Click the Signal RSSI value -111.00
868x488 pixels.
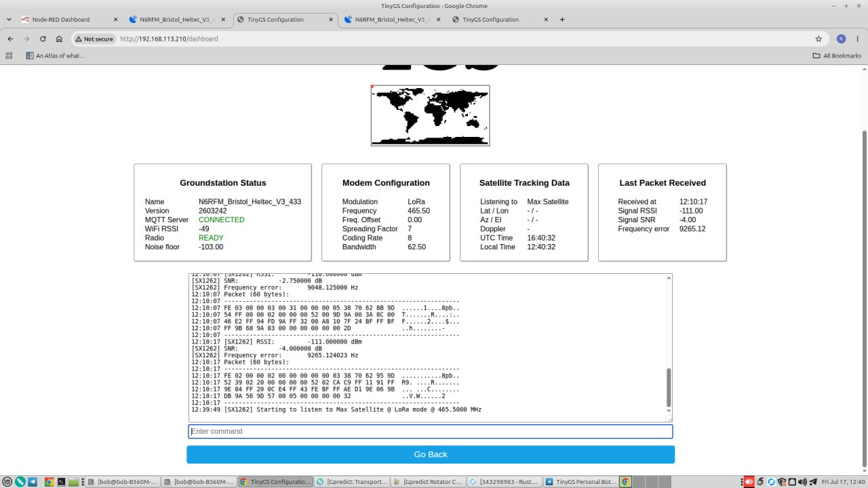click(x=691, y=211)
